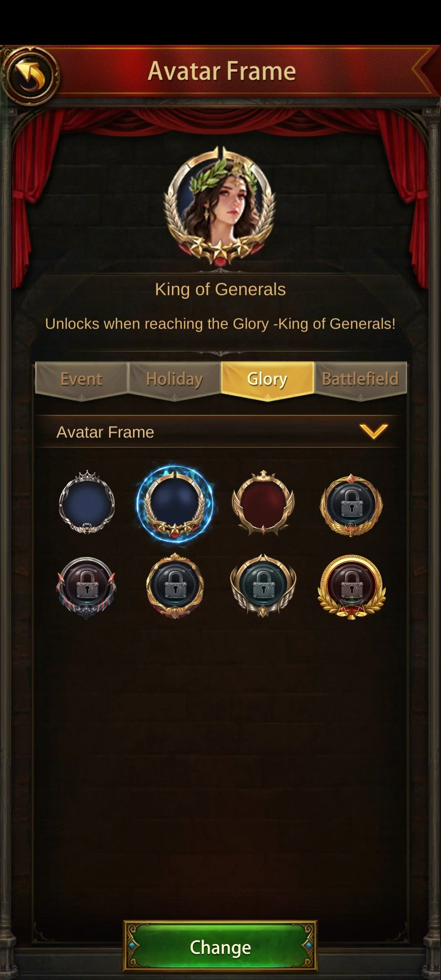Tap the Glory unlock condition description text
441x980 pixels.
(x=220, y=324)
